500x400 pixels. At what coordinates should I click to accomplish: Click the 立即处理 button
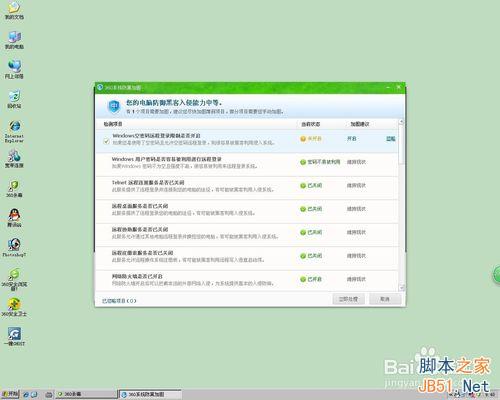pos(348,299)
